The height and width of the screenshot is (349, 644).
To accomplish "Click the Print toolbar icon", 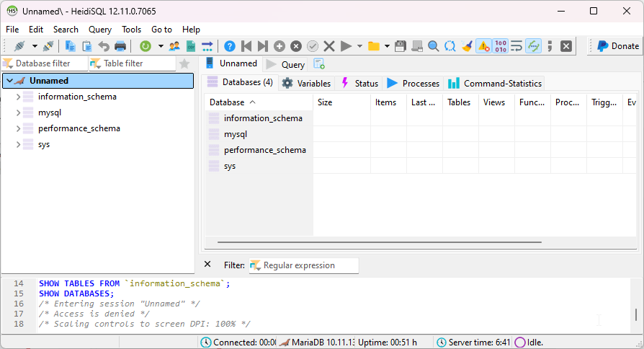I will click(120, 46).
